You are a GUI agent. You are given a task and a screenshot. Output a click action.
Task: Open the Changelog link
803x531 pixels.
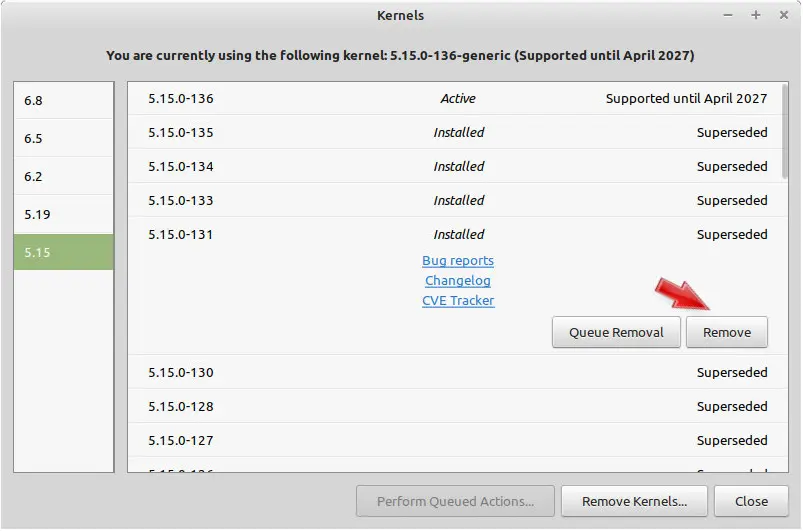(458, 281)
